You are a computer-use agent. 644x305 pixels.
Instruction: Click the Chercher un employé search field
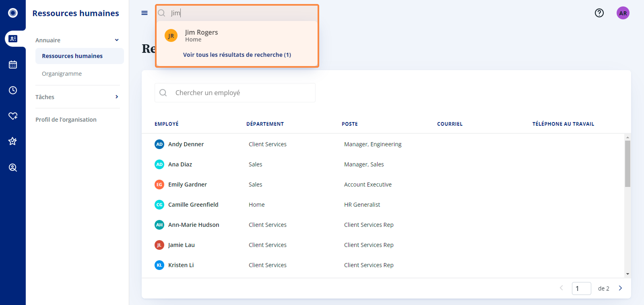[235, 93]
